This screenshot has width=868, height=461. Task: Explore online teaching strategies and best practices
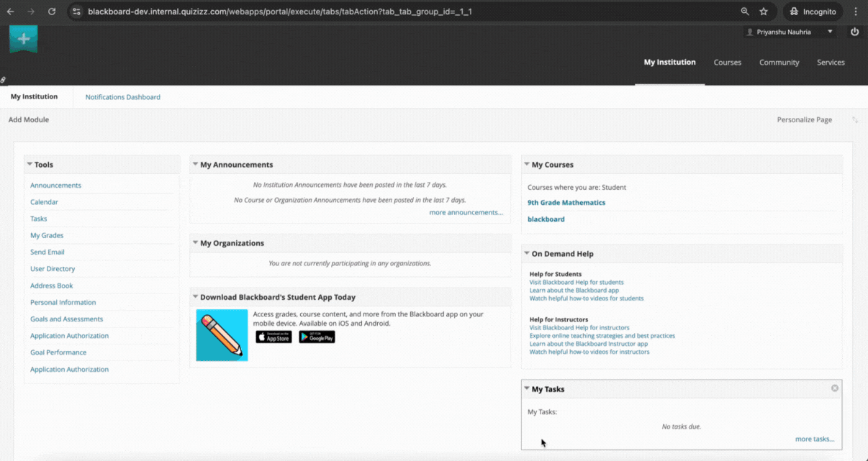pos(602,336)
